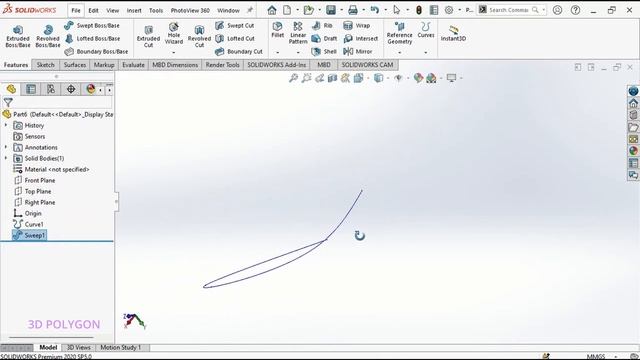Click the Wrap feature
The image size is (640, 360).
coord(357,25)
